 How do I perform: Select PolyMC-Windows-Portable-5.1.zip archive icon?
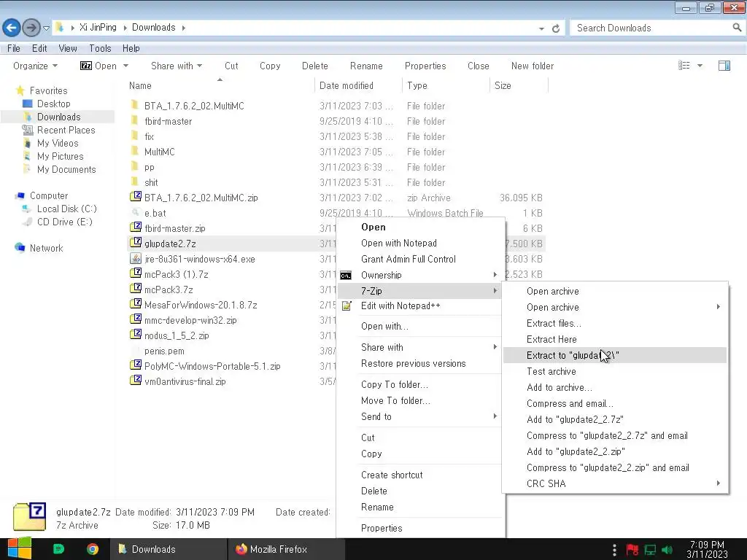coord(136,365)
